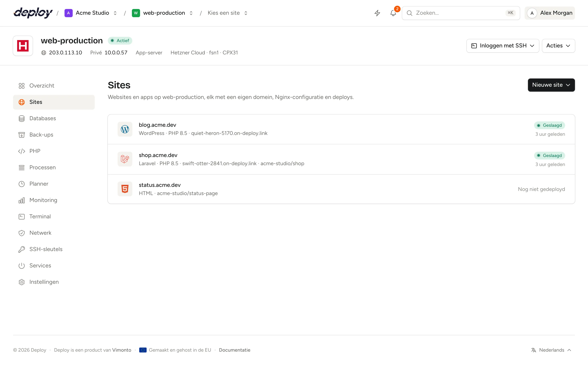The height and width of the screenshot is (368, 588).
Task: Click the Back-ups archive icon
Action: point(22,135)
